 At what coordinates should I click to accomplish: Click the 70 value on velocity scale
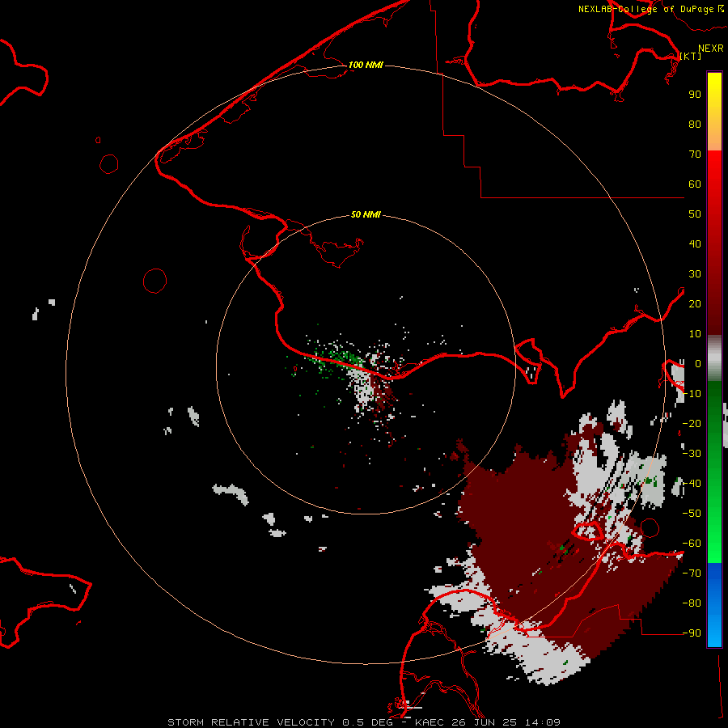tap(695, 154)
